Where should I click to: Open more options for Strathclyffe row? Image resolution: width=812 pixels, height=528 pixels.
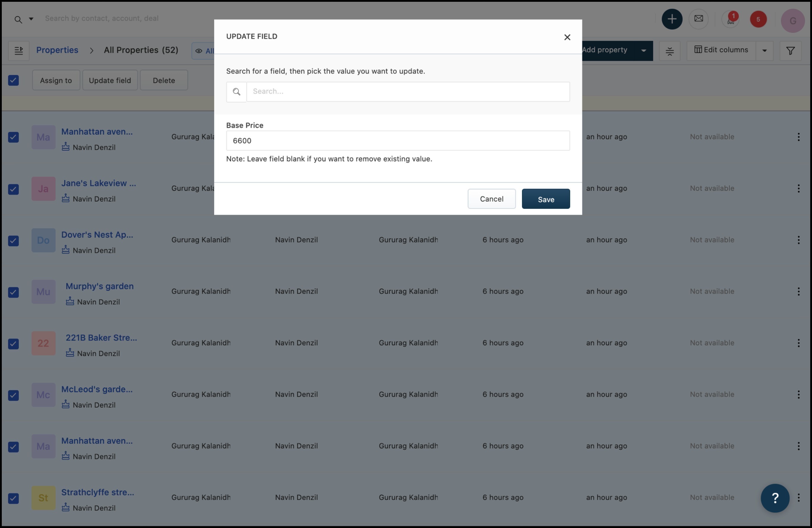(x=798, y=498)
